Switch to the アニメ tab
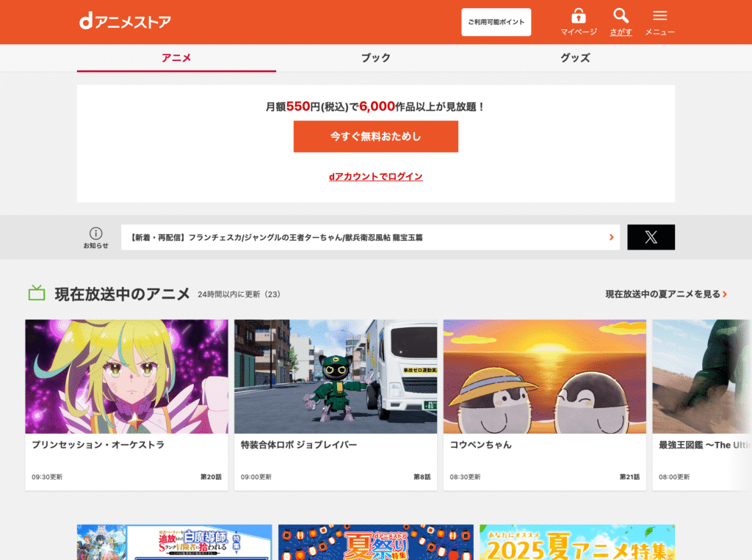 [176, 58]
